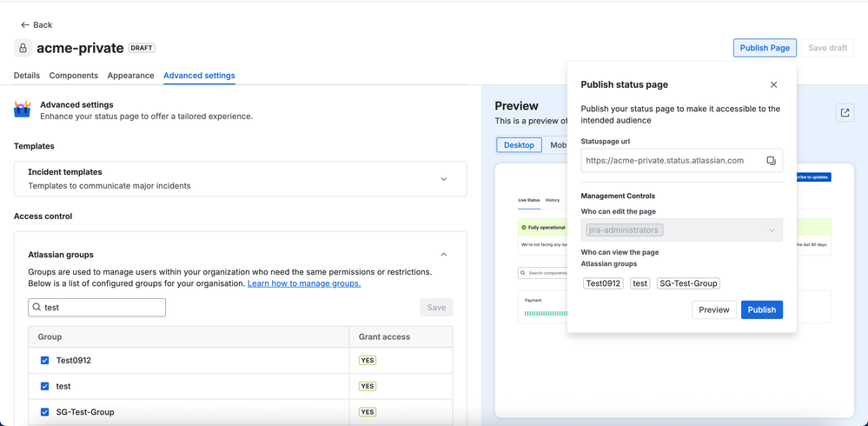Image resolution: width=868 pixels, height=426 pixels.
Task: Click the Live Status tab in preview
Action: [x=528, y=200]
